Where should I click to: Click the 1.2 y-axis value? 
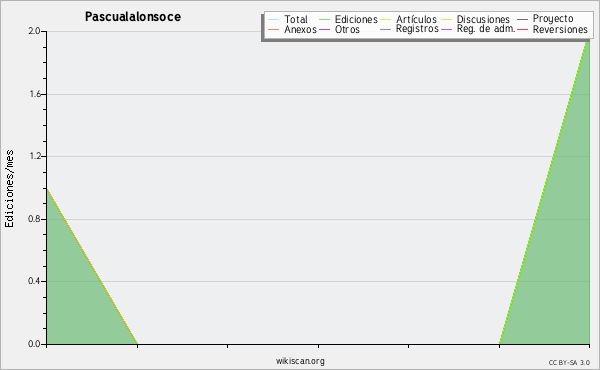click(34, 156)
